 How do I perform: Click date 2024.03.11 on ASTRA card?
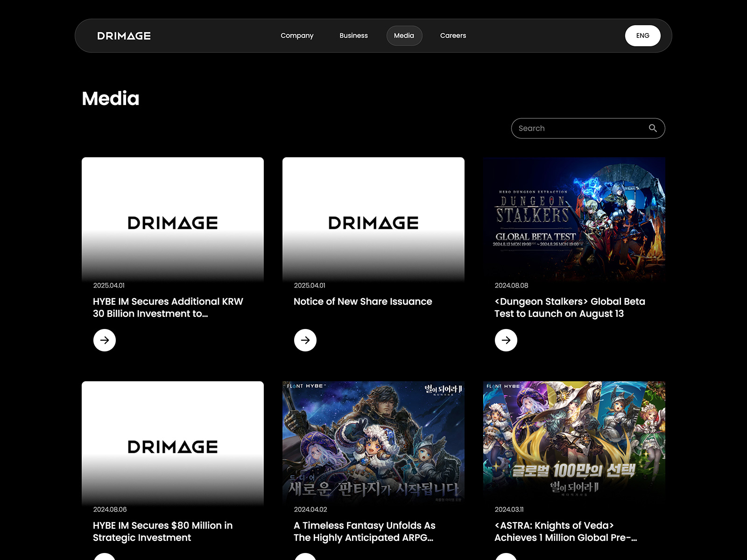tap(509, 509)
